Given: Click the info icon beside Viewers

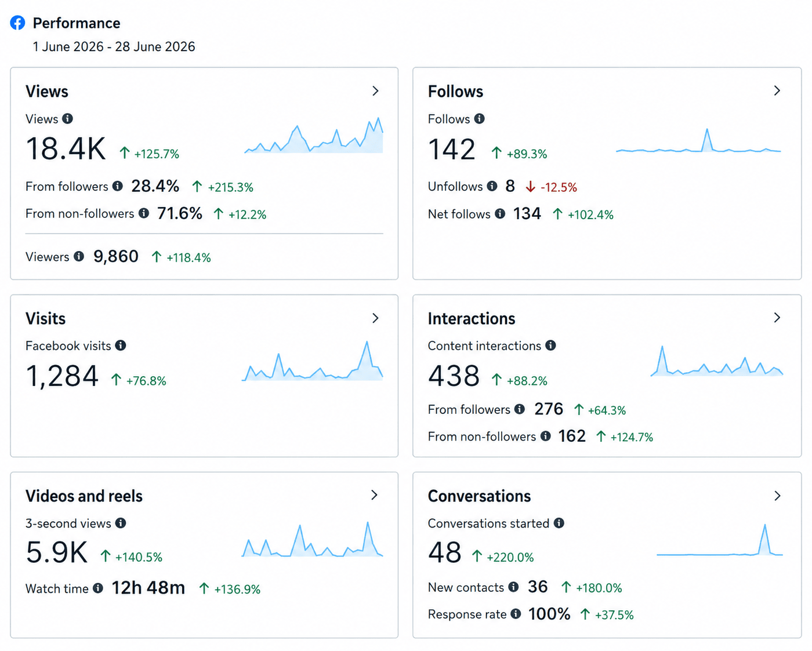Looking at the screenshot, I should coord(79,256).
